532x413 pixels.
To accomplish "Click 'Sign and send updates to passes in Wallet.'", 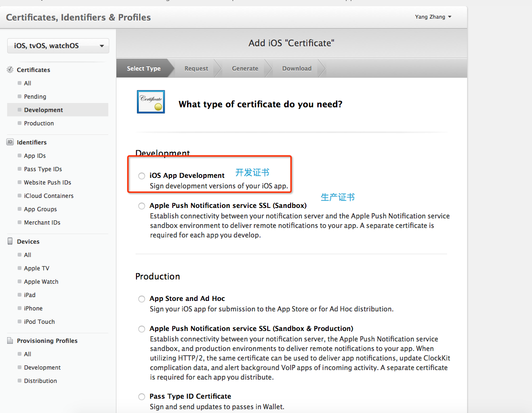I will [217, 406].
